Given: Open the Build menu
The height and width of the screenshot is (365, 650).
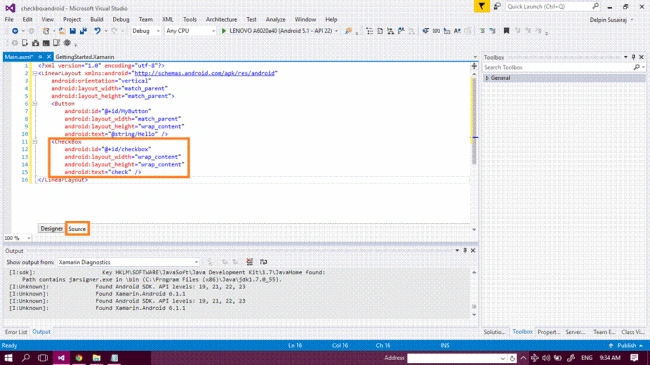Looking at the screenshot, I should coord(97,19).
